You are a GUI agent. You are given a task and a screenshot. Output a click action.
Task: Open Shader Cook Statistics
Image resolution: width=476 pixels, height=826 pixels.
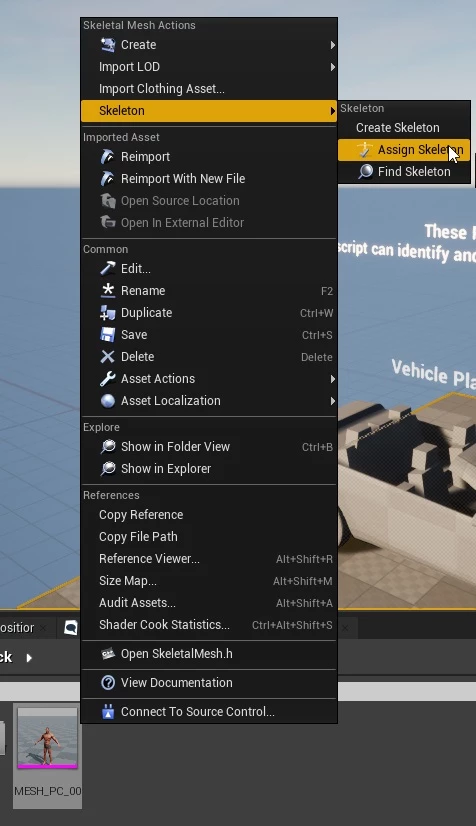209,625
